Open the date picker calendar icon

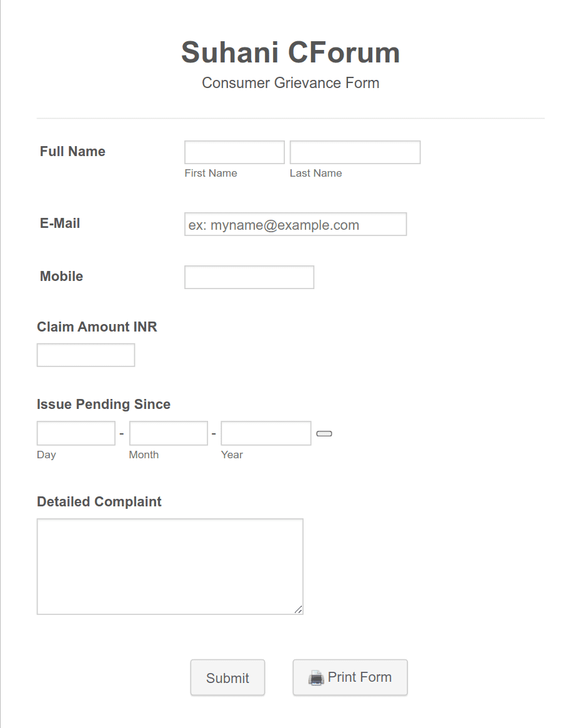point(324,434)
